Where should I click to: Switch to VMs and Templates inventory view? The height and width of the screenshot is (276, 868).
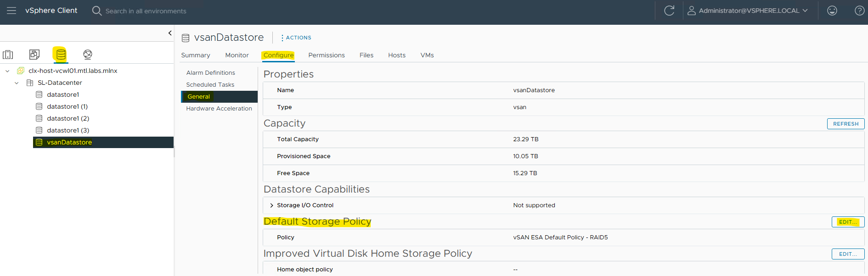[x=34, y=55]
